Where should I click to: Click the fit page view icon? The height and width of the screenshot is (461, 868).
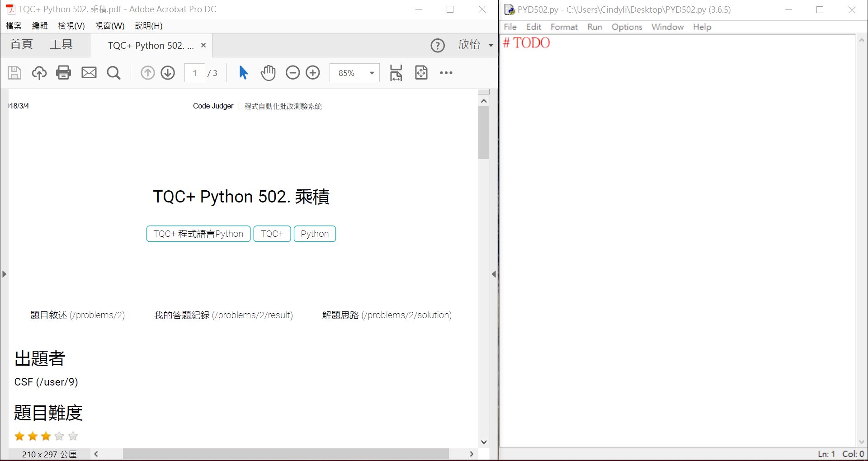point(421,73)
